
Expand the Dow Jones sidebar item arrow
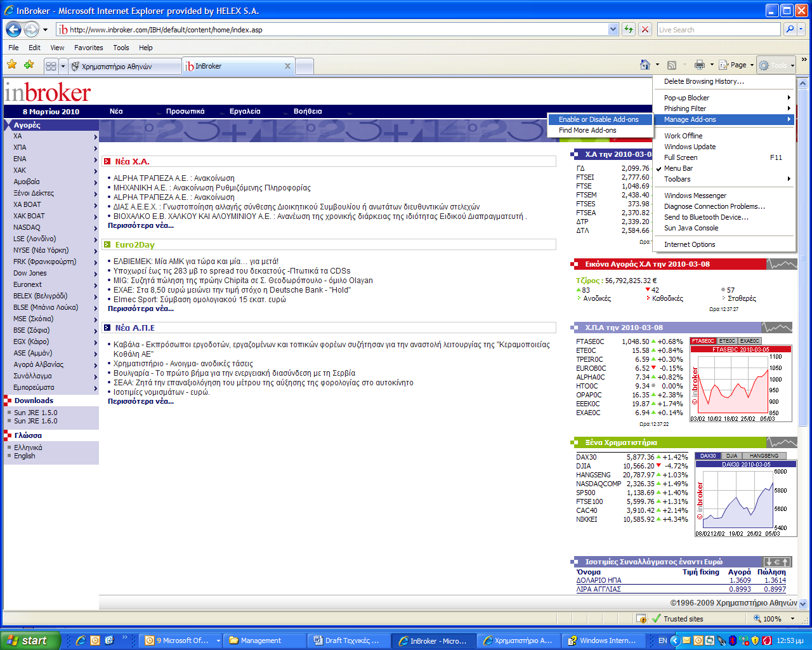(x=96, y=274)
